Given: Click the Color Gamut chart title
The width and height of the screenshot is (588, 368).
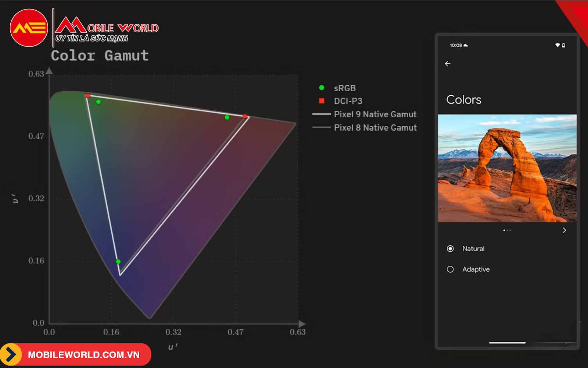Looking at the screenshot, I should 100,56.
